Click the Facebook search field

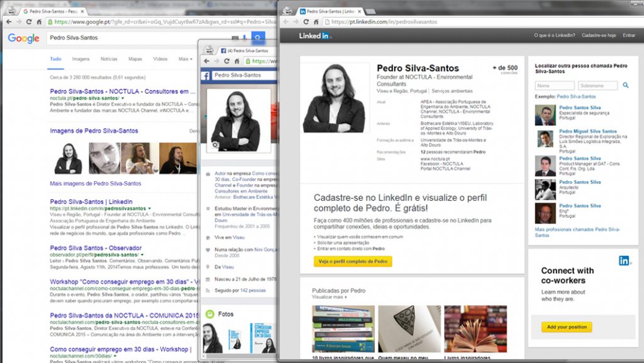pos(245,75)
